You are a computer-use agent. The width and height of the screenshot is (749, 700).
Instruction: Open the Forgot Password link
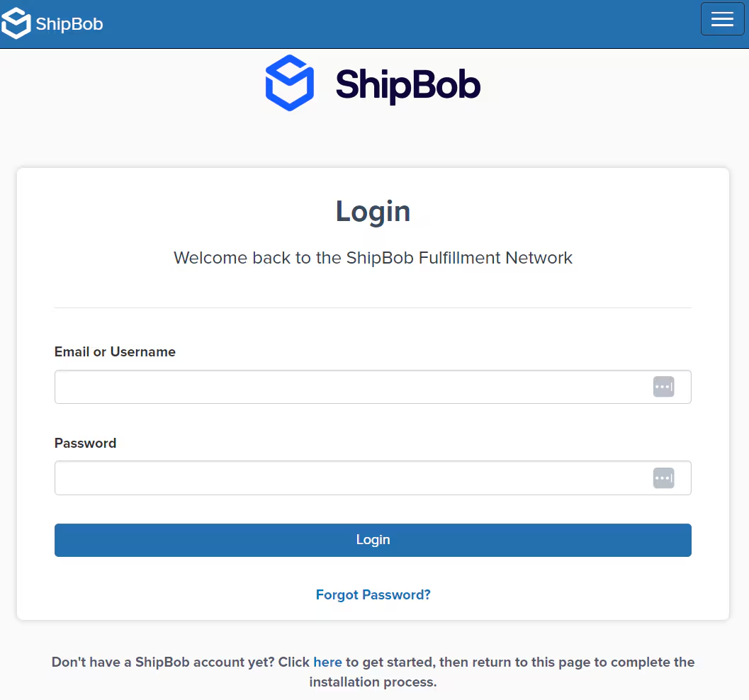click(x=373, y=594)
